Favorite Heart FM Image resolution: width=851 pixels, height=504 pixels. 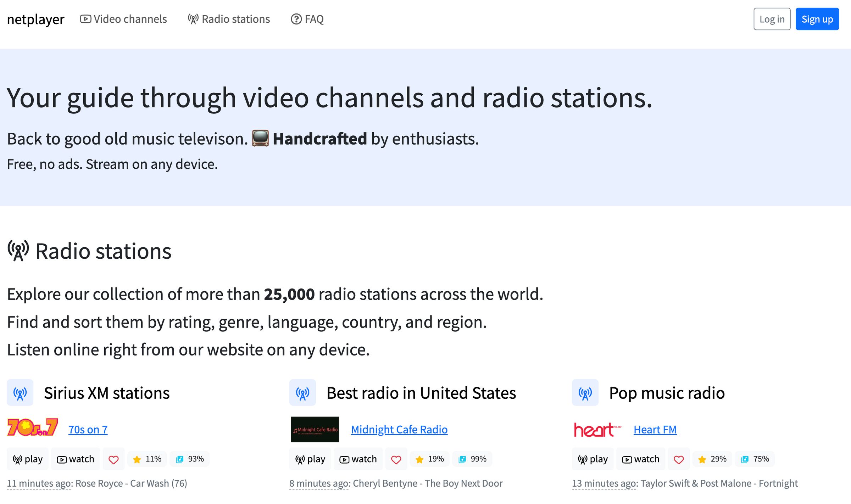click(678, 459)
